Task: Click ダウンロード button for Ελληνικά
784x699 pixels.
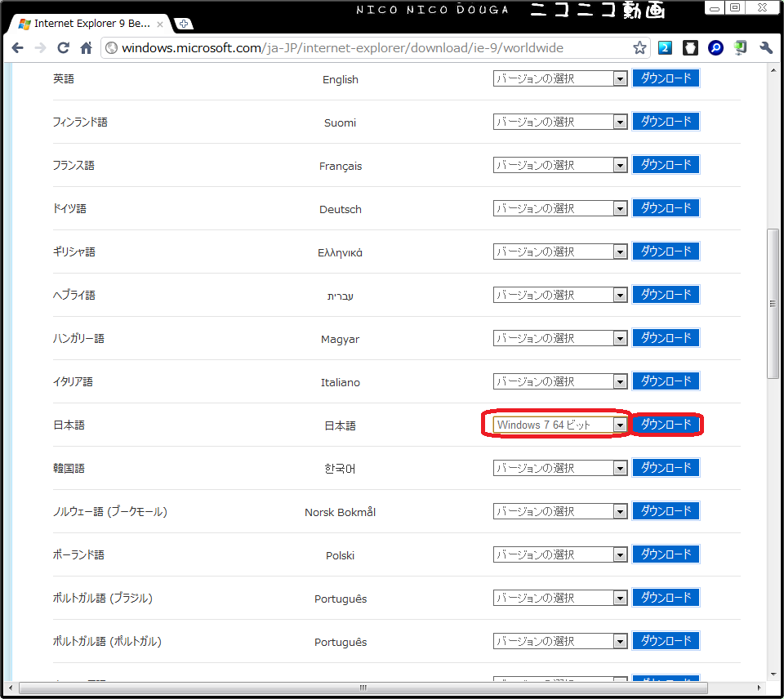Action: coord(666,251)
